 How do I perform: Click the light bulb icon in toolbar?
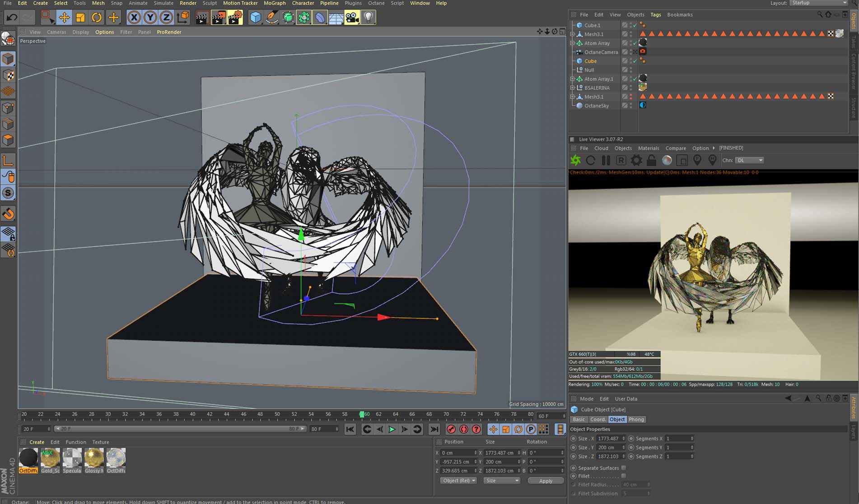tap(369, 18)
